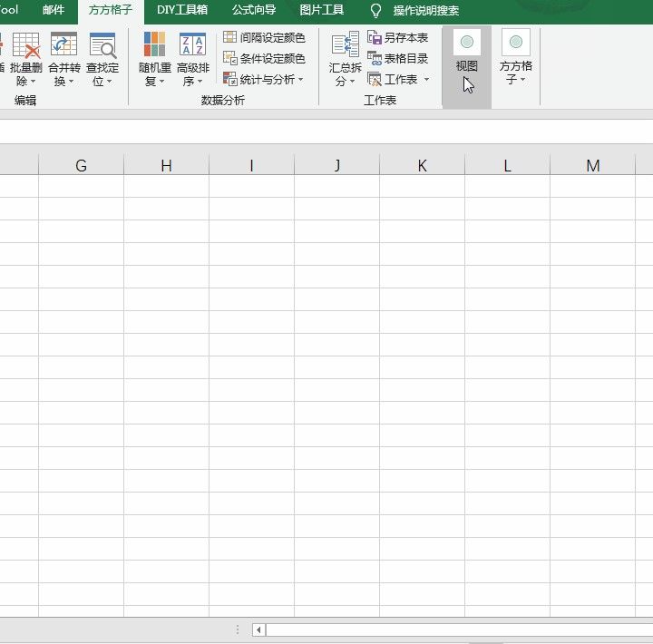The image size is (653, 644).
Task: Select column I header
Action: (x=251, y=165)
